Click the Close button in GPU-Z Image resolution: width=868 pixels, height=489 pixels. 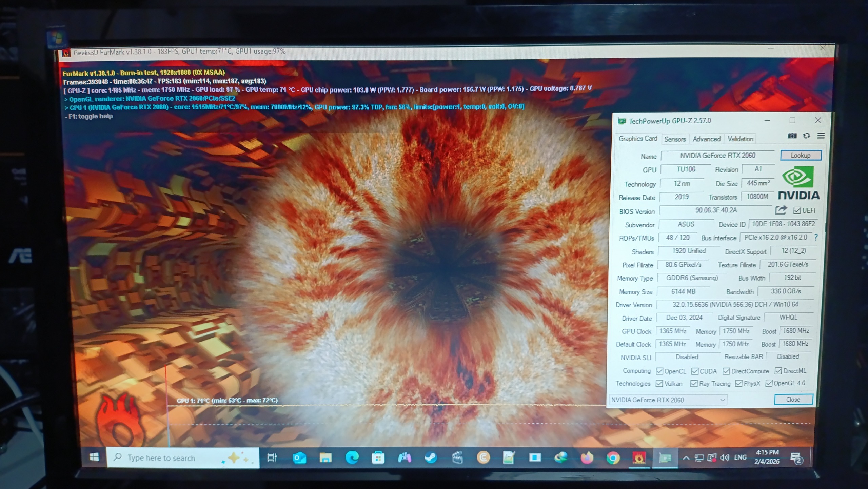793,400
